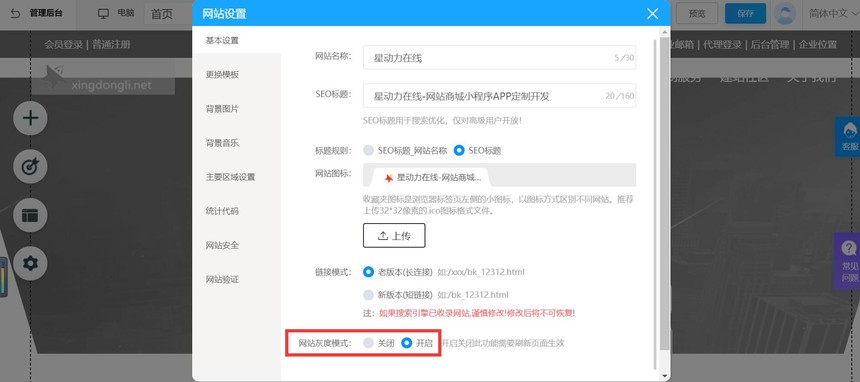Open the 首页 page selector

[167, 14]
